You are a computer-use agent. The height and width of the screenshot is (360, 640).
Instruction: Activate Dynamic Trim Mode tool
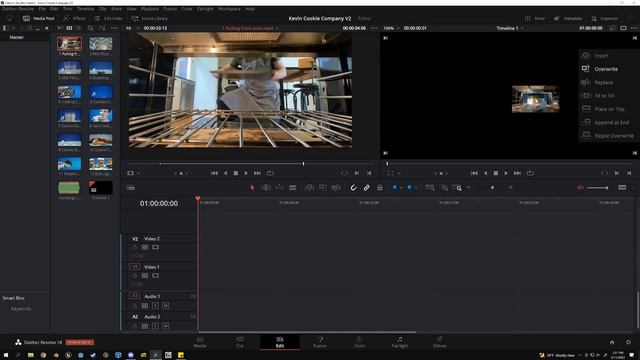click(x=280, y=188)
